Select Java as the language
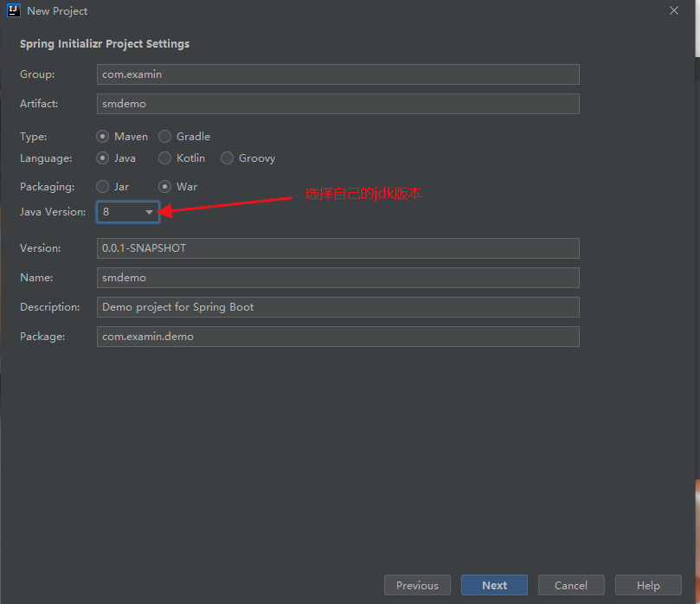Image resolution: width=700 pixels, height=604 pixels. [x=103, y=158]
